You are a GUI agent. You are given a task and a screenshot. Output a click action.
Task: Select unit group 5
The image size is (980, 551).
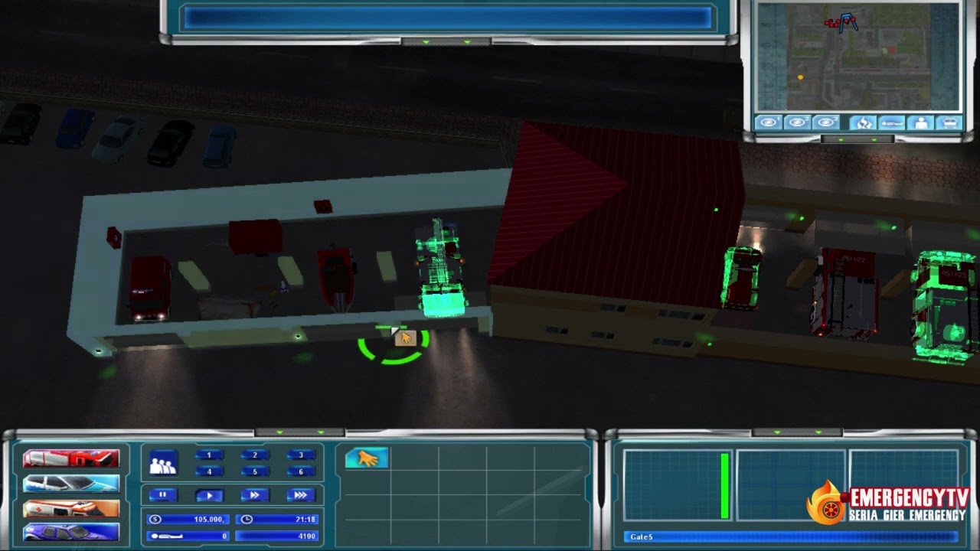[255, 471]
